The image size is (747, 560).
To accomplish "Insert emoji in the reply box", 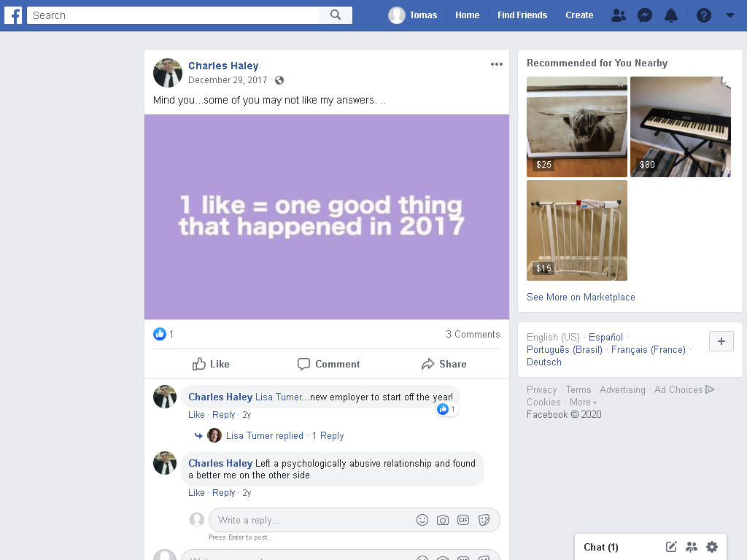I will tap(422, 520).
